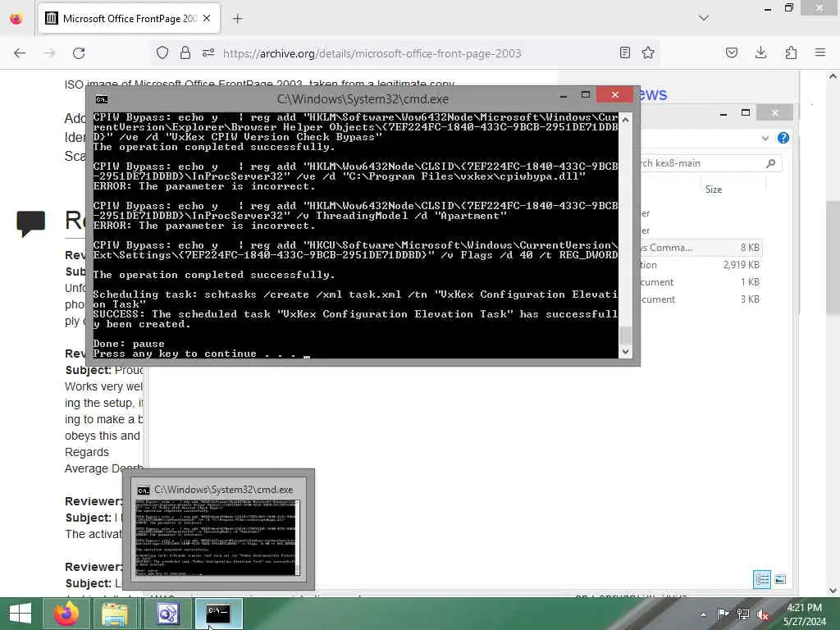Toggle reader view icon
840x630 pixels.
click(624, 52)
